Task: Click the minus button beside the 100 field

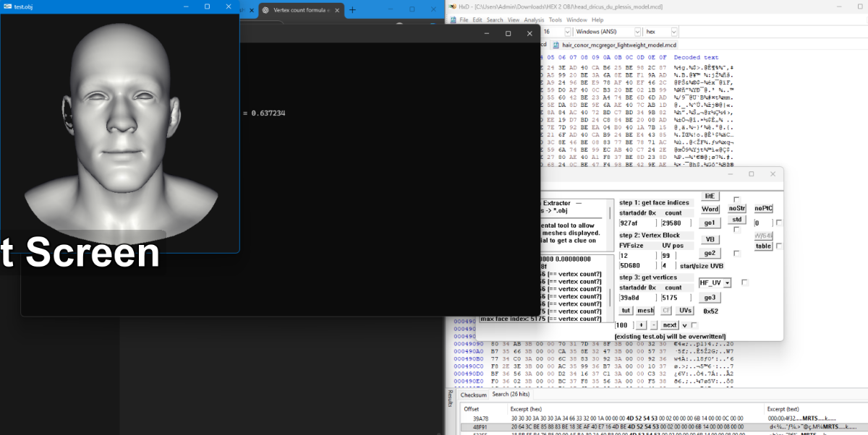Action: click(653, 325)
